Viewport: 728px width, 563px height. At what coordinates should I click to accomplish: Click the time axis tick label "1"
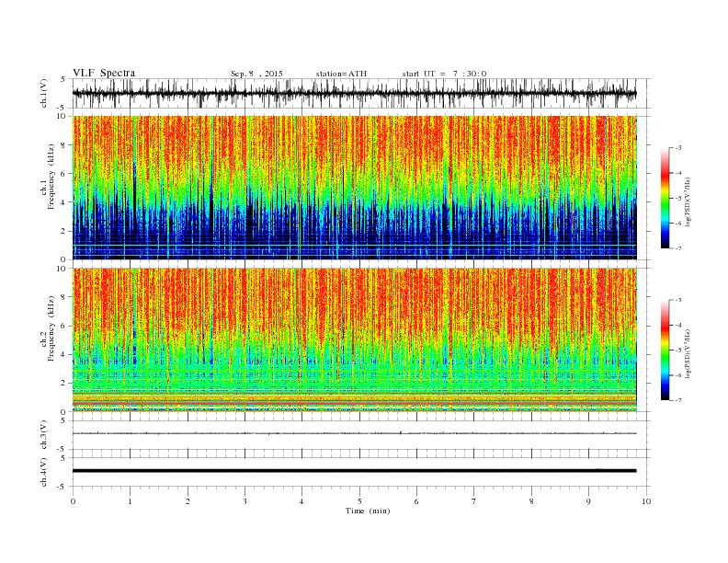click(x=131, y=501)
